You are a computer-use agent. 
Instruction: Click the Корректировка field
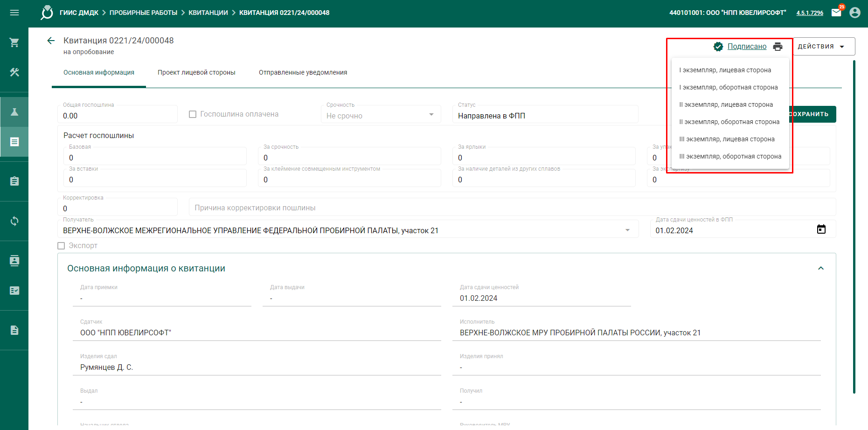click(118, 207)
